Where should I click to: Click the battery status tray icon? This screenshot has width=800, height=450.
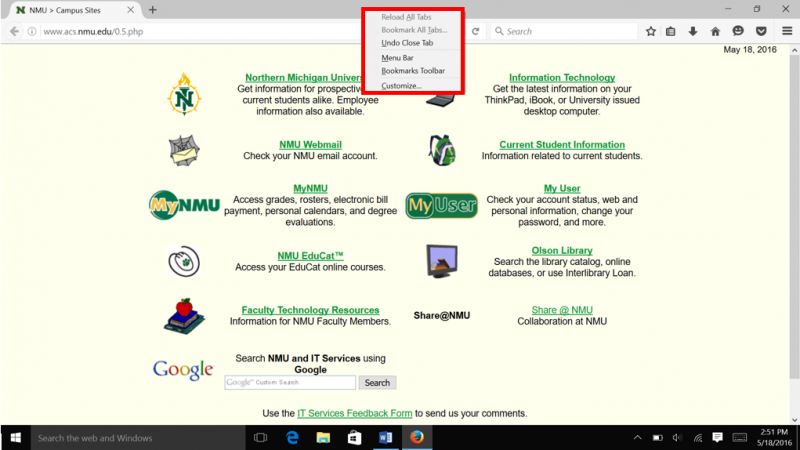point(658,438)
